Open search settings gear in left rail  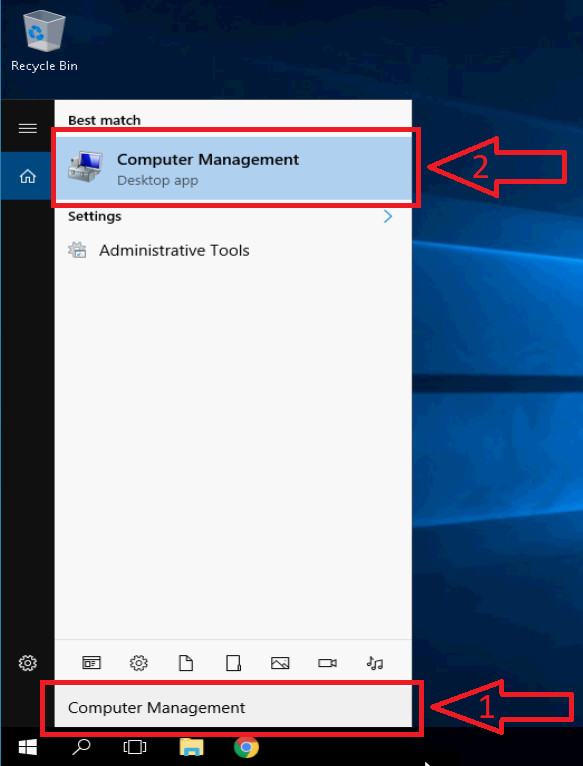point(27,663)
